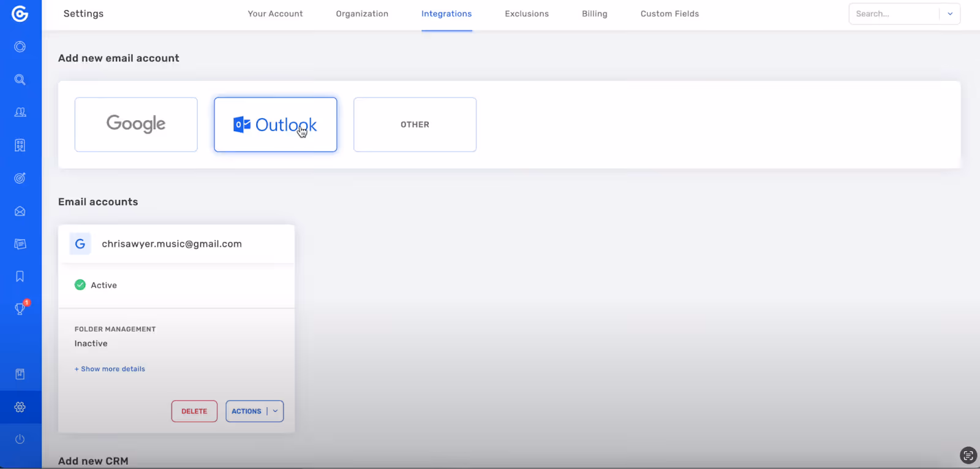Click the Settings page title

coord(83,13)
